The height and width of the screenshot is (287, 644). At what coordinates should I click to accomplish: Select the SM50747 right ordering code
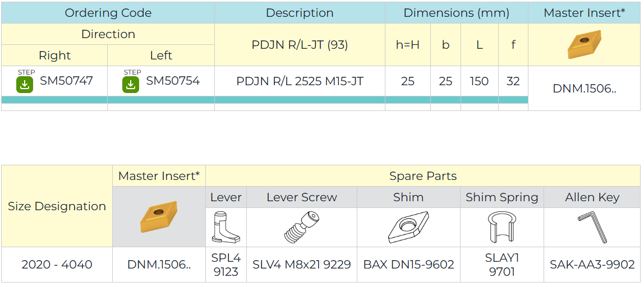click(x=66, y=81)
